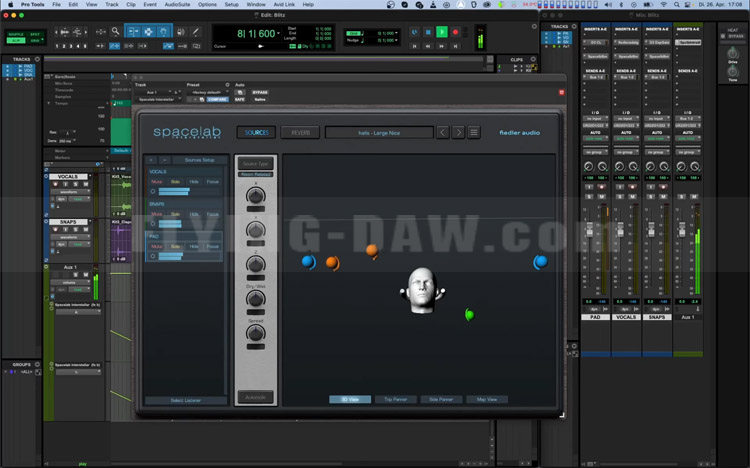Open the factory default preset dropdown
Viewport: 750px width, 468px height.
click(x=207, y=92)
